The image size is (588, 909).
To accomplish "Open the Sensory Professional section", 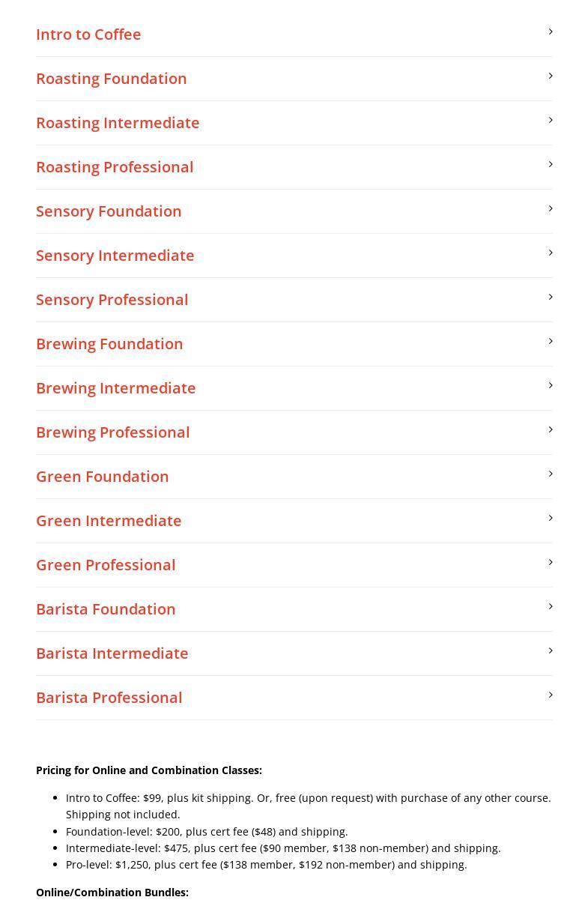I will (112, 300).
